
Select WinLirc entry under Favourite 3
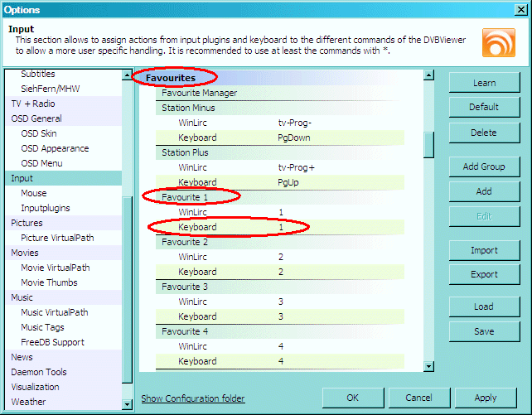pyautogui.click(x=194, y=302)
